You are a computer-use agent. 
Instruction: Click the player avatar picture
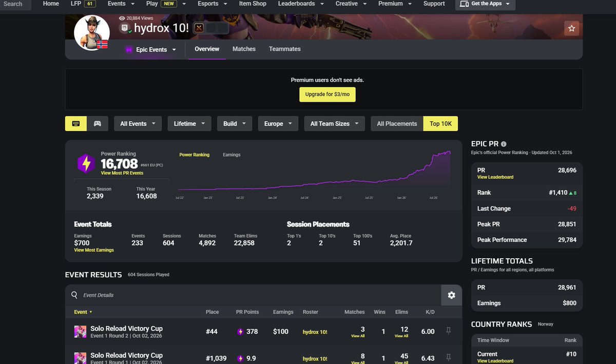point(92,32)
